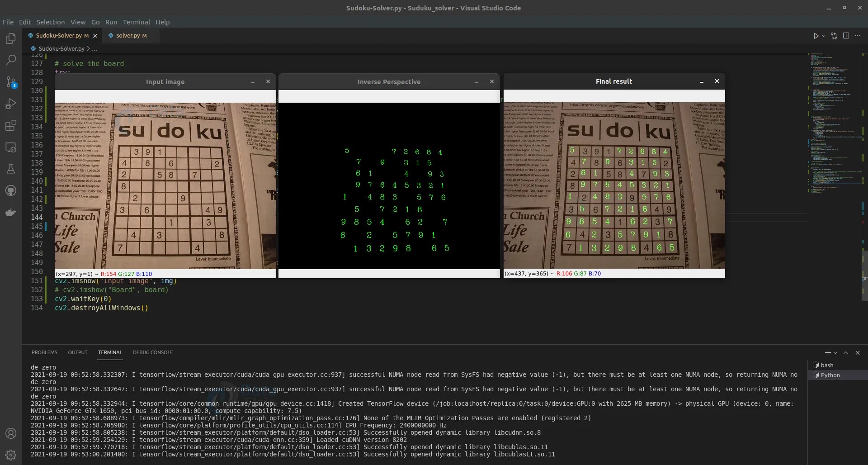868x465 pixels.
Task: Select the bash terminal in the terminal list
Action: coord(827,365)
